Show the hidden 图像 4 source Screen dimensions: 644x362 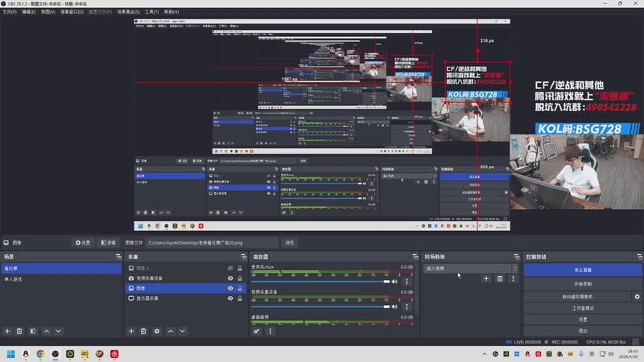pyautogui.click(x=230, y=268)
